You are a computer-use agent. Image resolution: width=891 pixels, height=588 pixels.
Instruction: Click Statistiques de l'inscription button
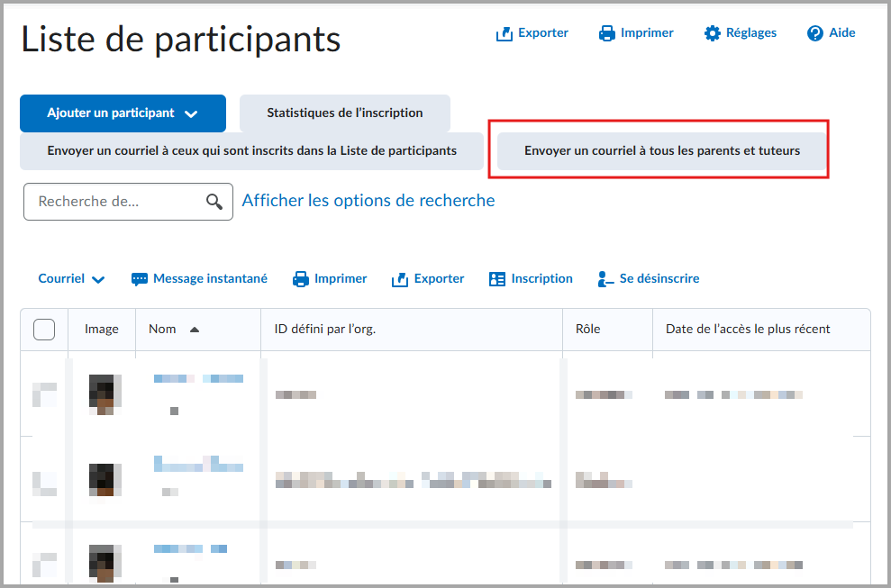point(345,113)
